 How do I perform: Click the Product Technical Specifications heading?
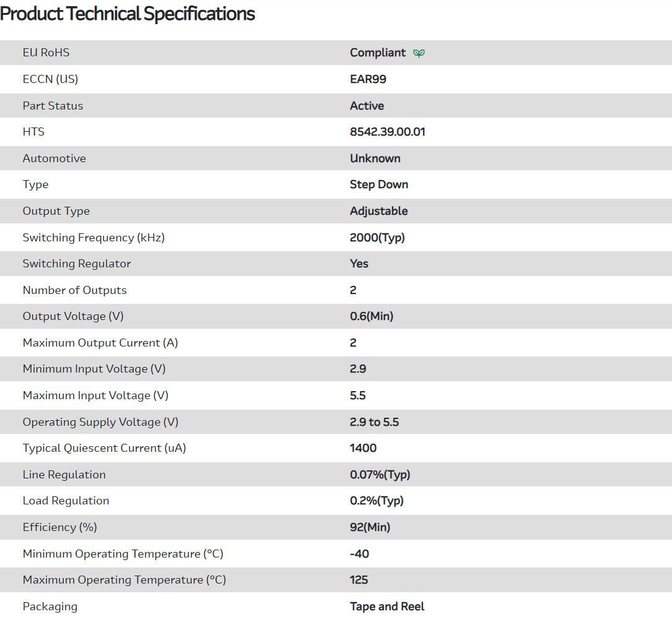pyautogui.click(x=128, y=14)
